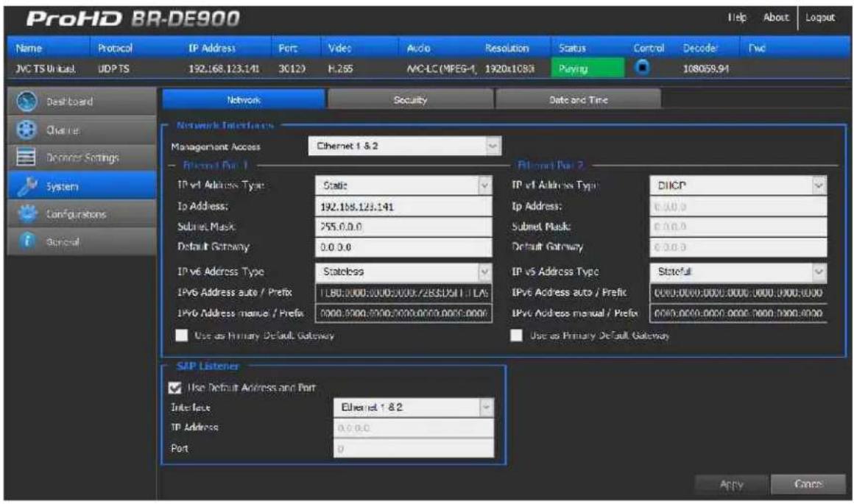Open Ethernet Port 2 IPv4 Address Type dropdown
Image resolution: width=854 pixels, height=504 pixels.
tap(738, 185)
